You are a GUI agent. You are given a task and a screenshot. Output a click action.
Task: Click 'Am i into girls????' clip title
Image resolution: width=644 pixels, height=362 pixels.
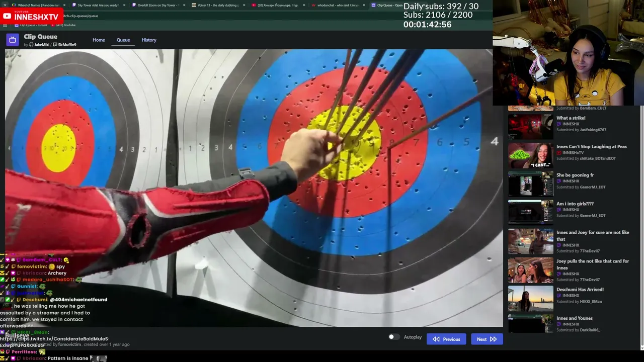click(x=575, y=204)
